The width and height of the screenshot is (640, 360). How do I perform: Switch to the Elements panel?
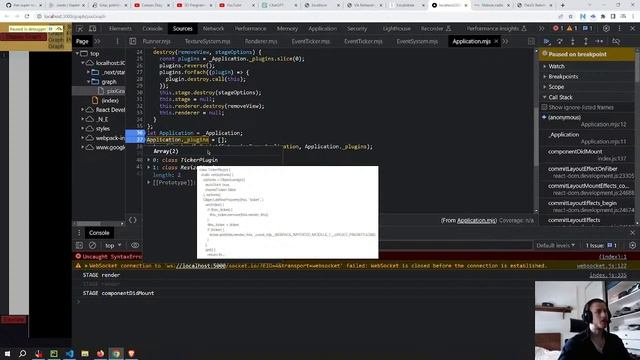(x=120, y=29)
